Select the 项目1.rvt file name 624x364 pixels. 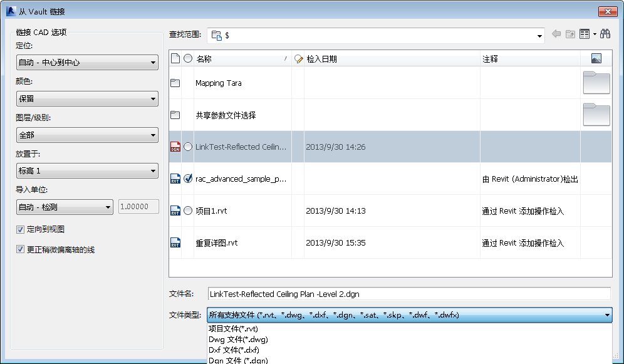(211, 211)
